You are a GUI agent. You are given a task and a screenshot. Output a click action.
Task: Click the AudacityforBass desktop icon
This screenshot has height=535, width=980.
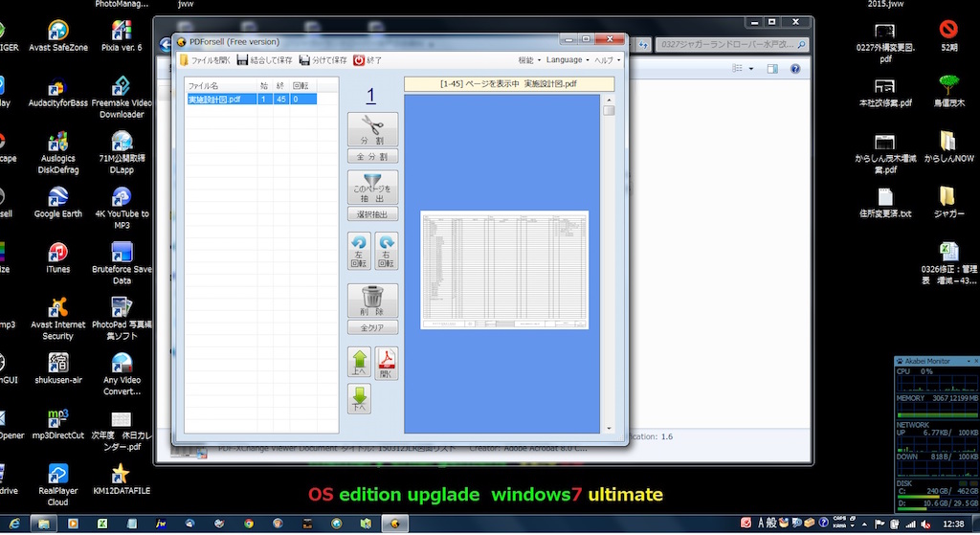click(58, 91)
